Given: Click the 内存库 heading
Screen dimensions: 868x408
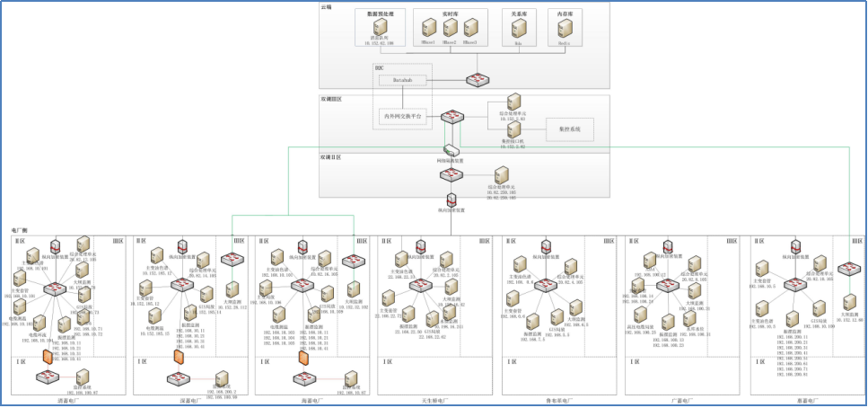Looking at the screenshot, I should tap(565, 13).
